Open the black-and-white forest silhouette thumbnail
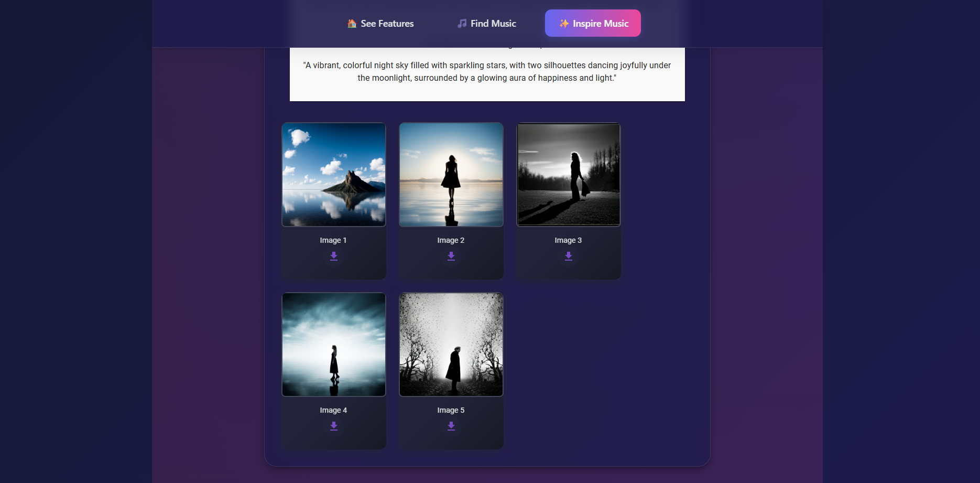This screenshot has width=980, height=483. (569, 175)
